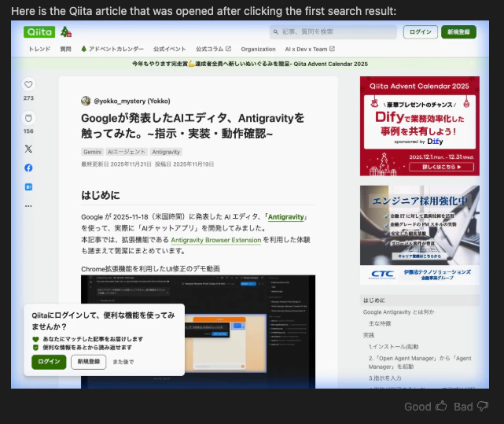Screen dimensions: 504x424
Task: Follow Antigravity Browser Extension link
Action: coord(215,240)
